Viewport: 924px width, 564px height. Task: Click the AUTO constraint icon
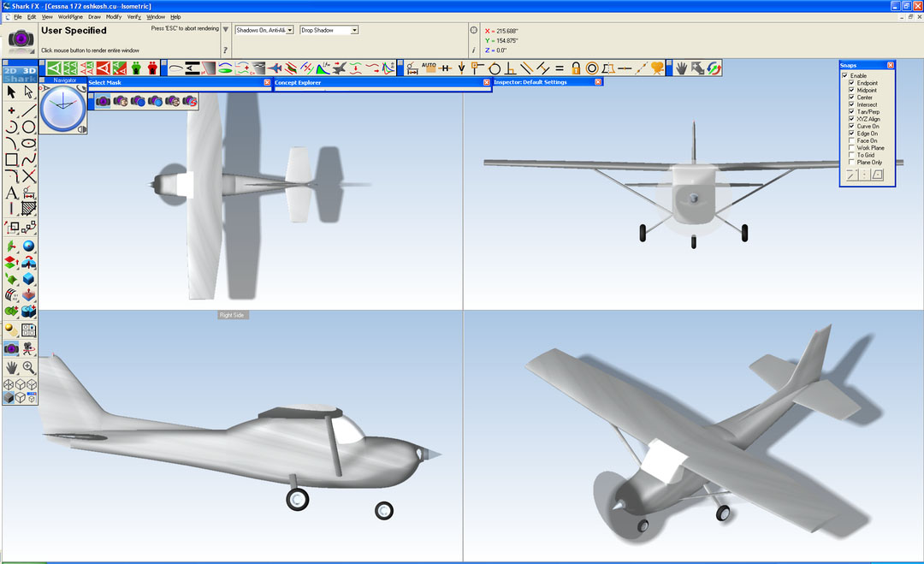click(429, 68)
